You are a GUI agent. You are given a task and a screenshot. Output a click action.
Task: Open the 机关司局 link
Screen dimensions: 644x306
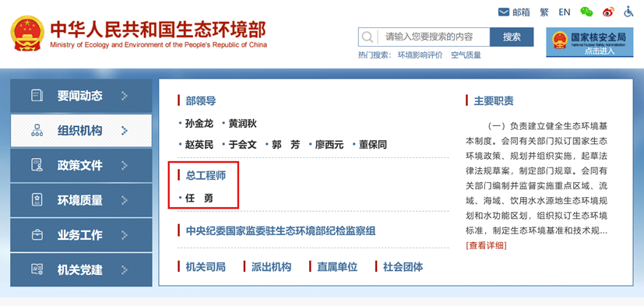pos(206,267)
